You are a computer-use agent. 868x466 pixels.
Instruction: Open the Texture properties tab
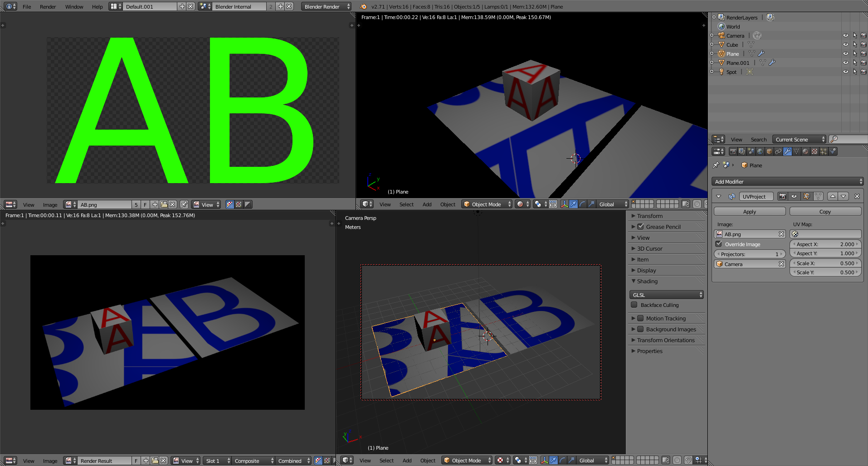[814, 151]
